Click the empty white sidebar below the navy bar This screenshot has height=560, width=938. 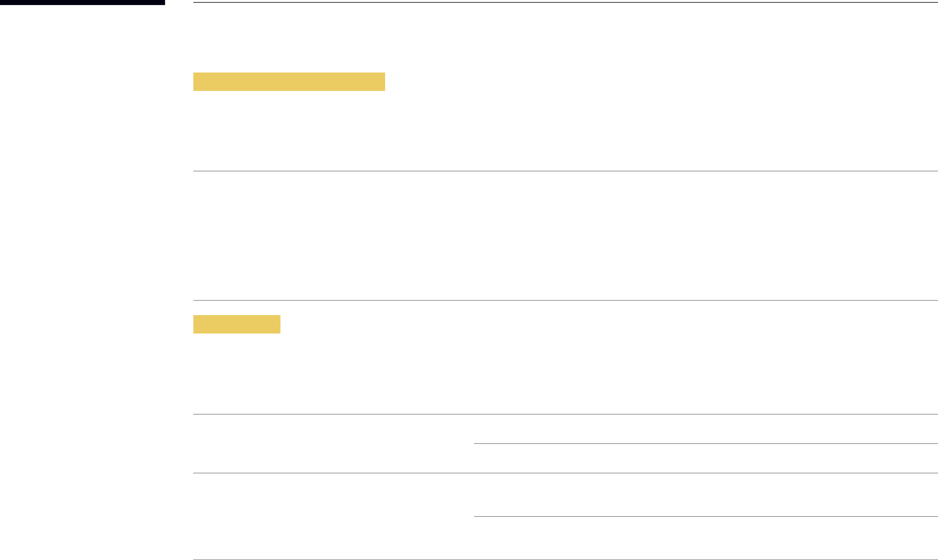82,282
